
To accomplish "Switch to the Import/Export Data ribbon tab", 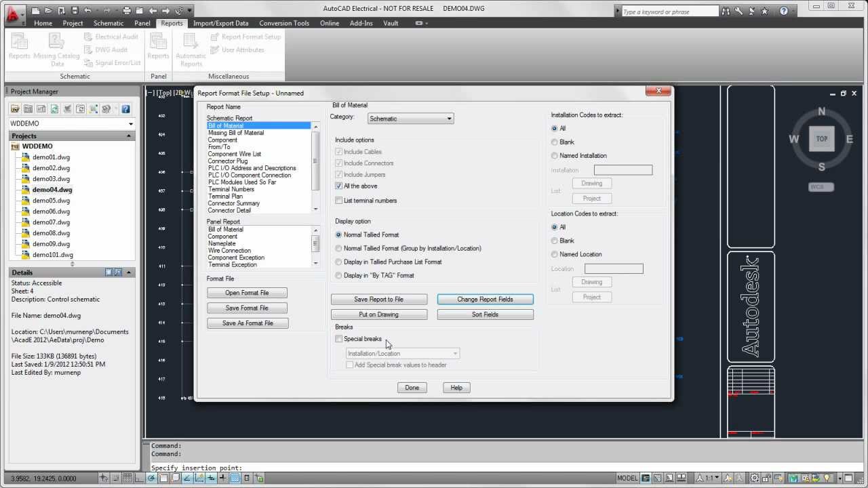I will tap(221, 23).
